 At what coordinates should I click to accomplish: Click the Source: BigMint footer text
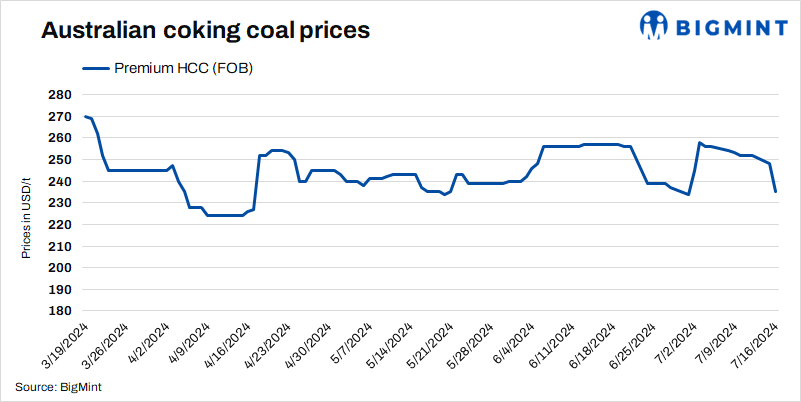coord(59,386)
